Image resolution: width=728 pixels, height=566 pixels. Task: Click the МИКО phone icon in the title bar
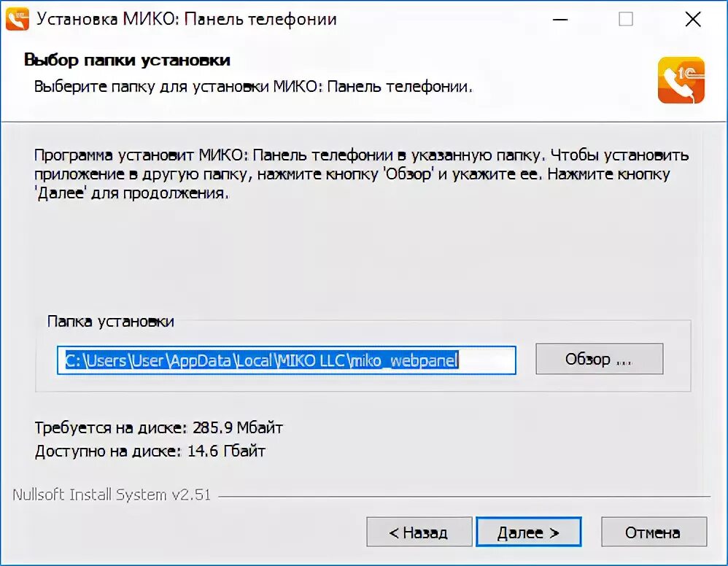click(18, 19)
